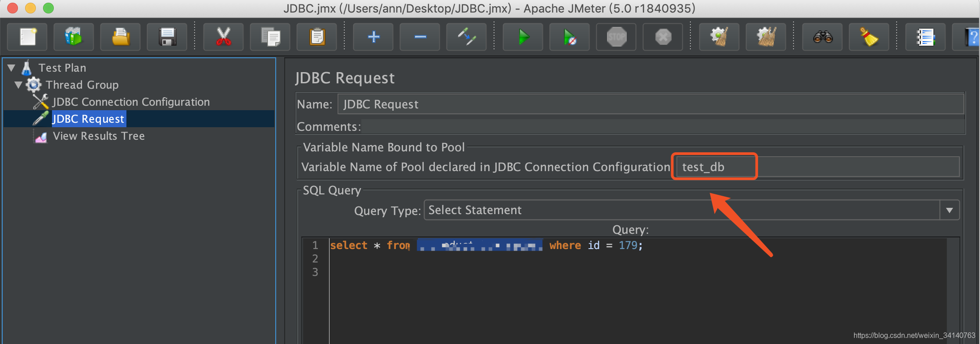This screenshot has width=980, height=344.
Task: Open the Templates icon
Action: coord(74,37)
